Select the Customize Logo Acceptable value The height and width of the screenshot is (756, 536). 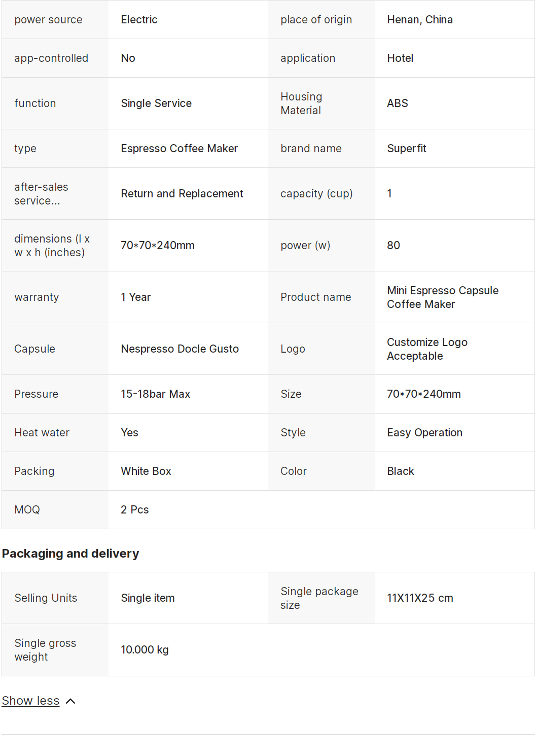pos(427,349)
